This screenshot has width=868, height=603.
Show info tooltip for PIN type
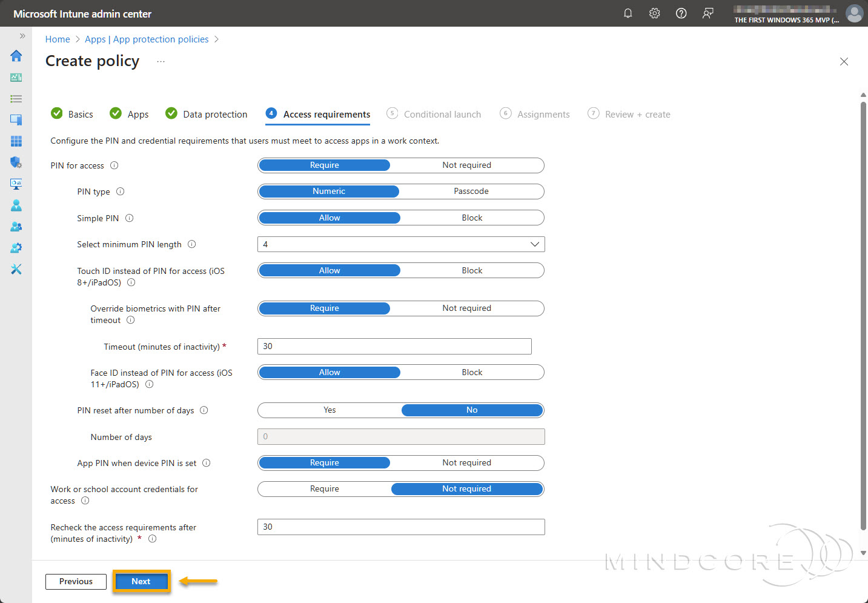[x=121, y=192]
